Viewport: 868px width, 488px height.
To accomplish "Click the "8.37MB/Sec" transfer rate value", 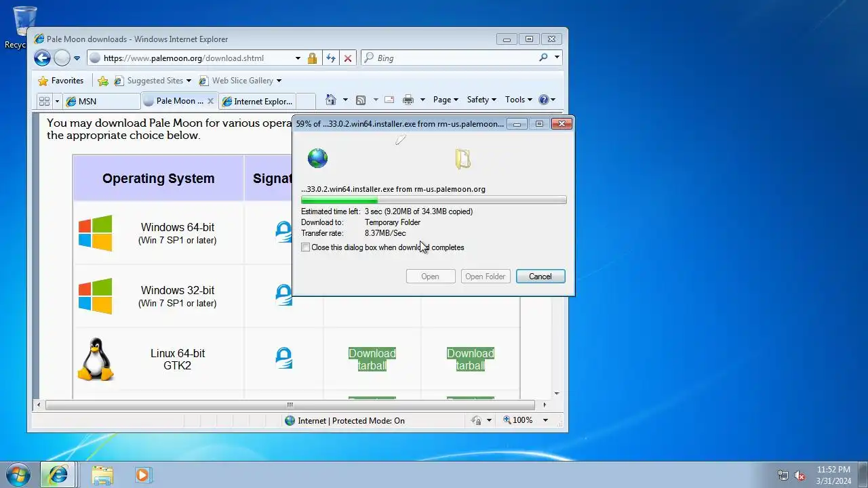I will click(x=385, y=233).
